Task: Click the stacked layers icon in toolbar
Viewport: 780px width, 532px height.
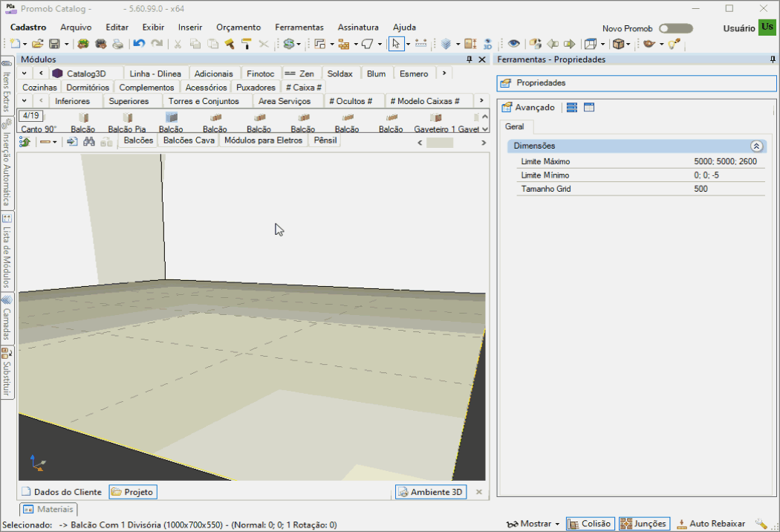Action: click(446, 44)
